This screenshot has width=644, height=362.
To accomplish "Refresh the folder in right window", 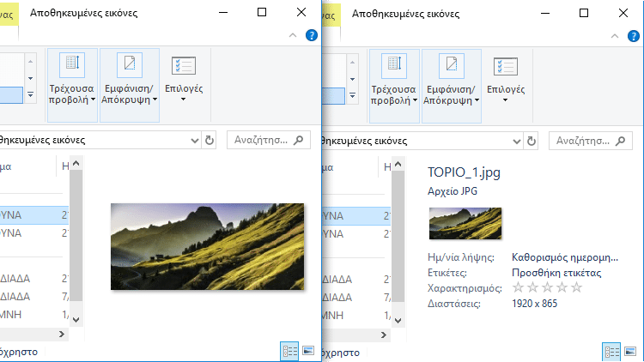I will [532, 142].
